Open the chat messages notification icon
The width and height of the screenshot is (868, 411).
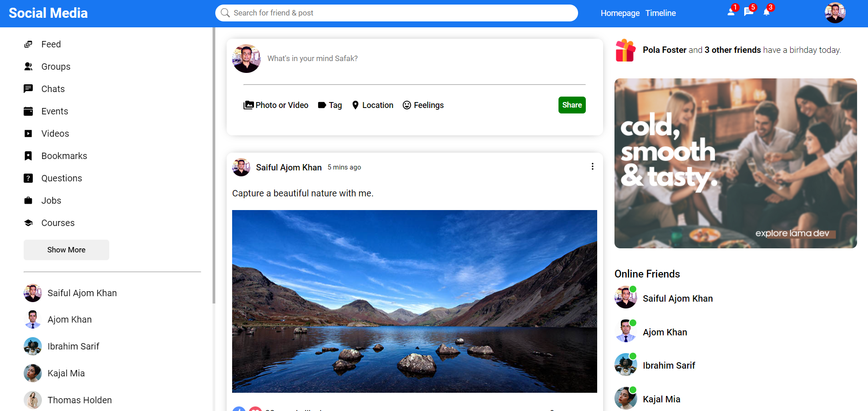point(748,12)
